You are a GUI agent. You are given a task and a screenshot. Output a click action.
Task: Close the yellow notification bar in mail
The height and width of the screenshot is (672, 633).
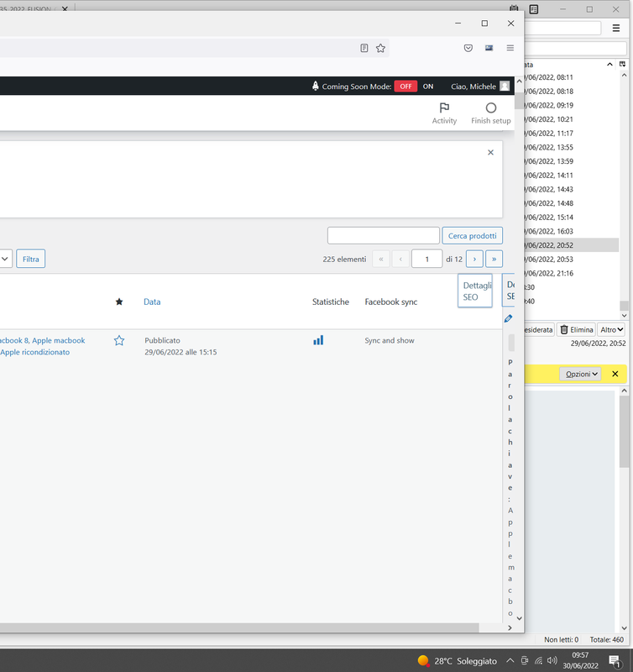click(615, 374)
